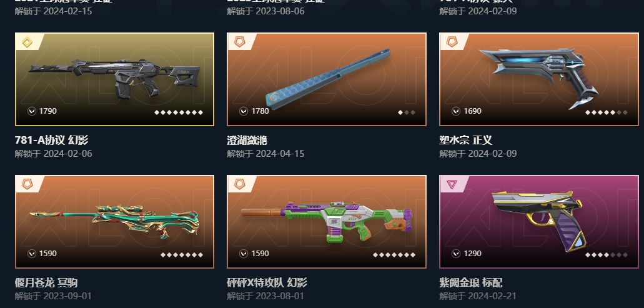The height and width of the screenshot is (308, 644).
Task: Click the currency icon beside price 1290
Action: (x=456, y=254)
